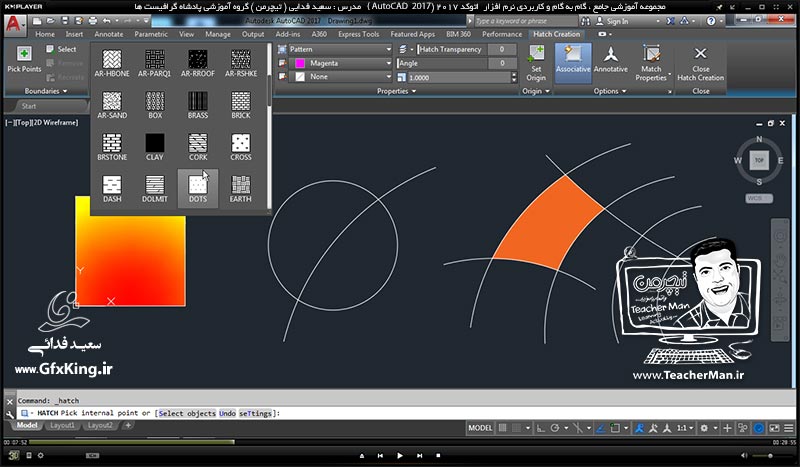Toggle snap mode in status bar

point(516,428)
